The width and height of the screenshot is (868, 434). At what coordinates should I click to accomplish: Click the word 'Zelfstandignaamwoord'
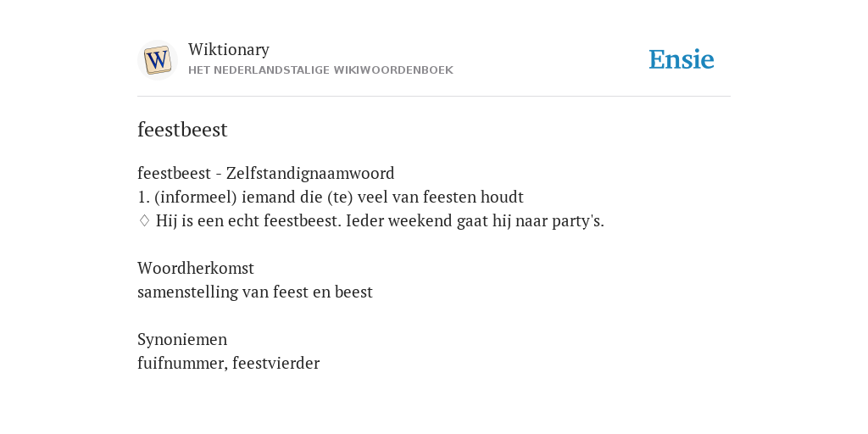[x=310, y=173]
